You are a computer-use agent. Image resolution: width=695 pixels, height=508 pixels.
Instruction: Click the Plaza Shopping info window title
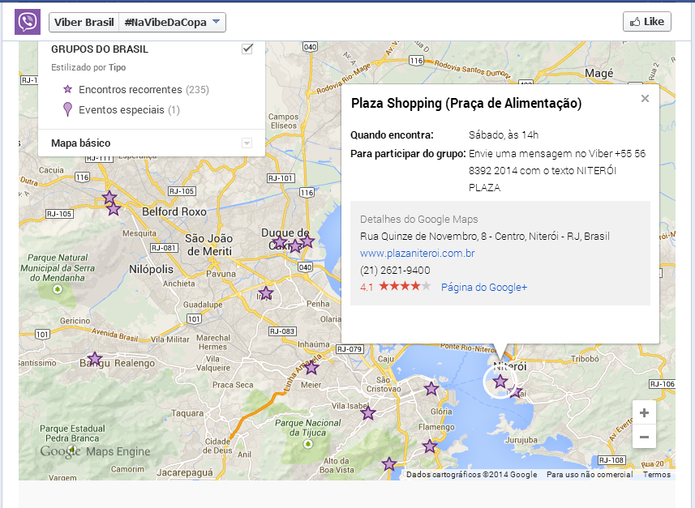coord(466,103)
